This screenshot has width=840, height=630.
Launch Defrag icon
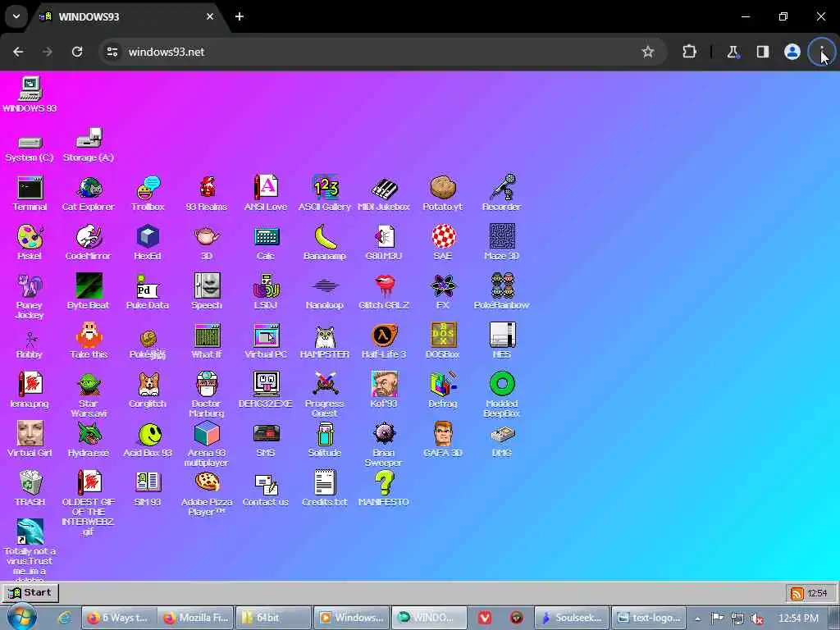[442, 384]
